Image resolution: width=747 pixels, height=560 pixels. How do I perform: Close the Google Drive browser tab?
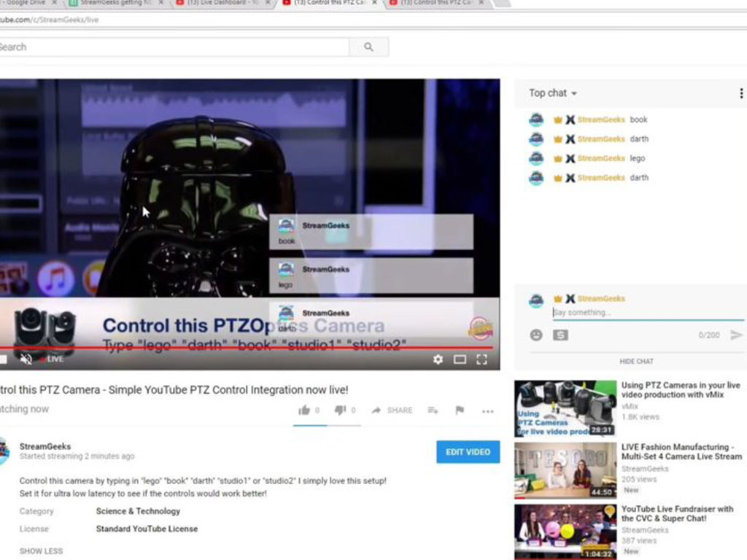click(54, 3)
